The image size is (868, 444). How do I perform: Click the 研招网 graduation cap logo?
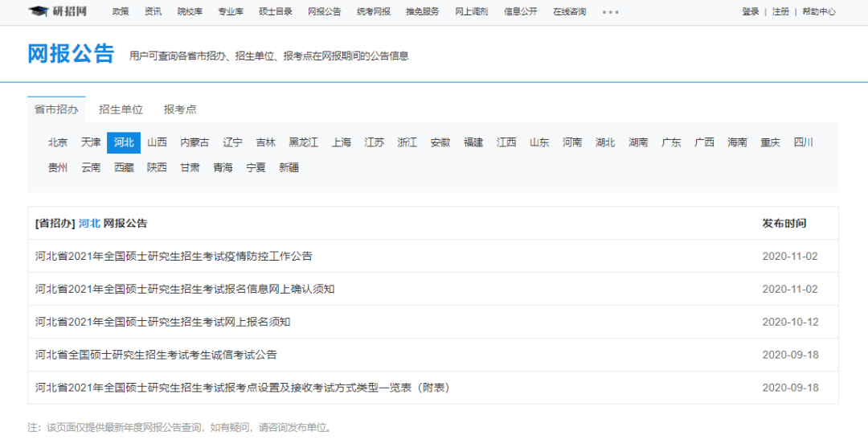point(58,11)
